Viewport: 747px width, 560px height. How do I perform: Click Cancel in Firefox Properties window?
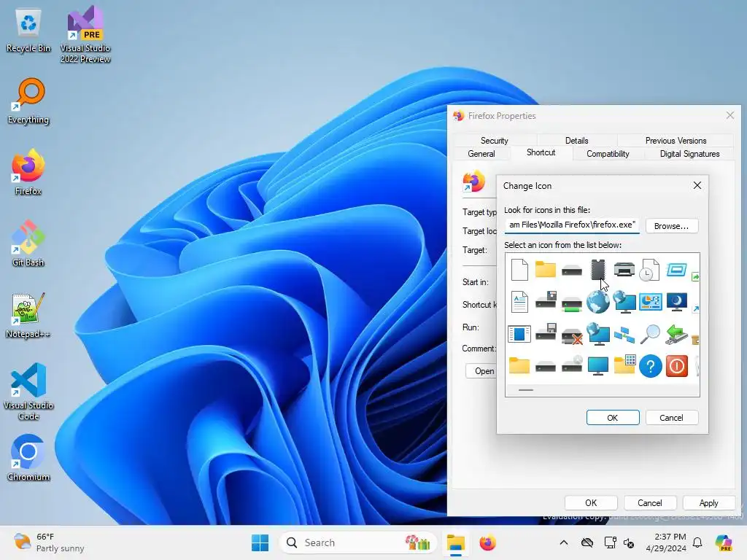650,503
